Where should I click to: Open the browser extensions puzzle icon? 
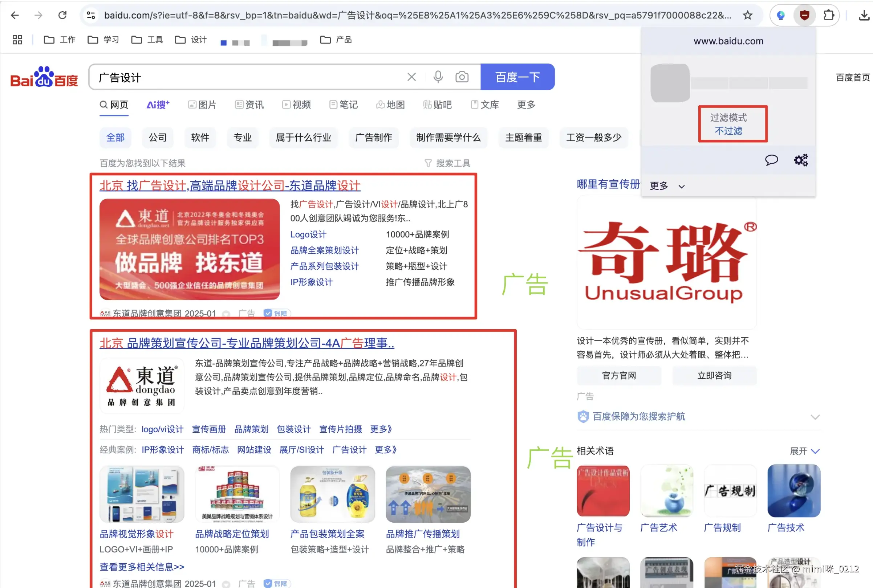[x=828, y=15]
